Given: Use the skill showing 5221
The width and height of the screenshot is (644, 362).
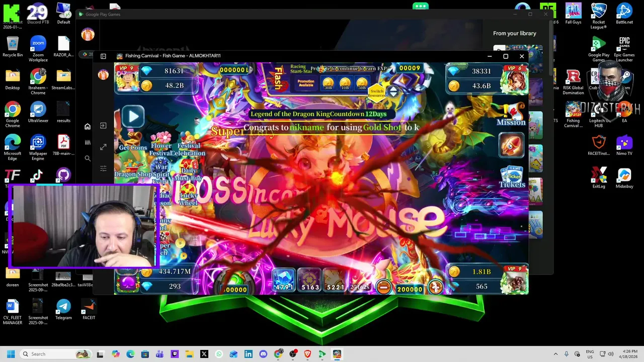Looking at the screenshot, I should coord(335,280).
